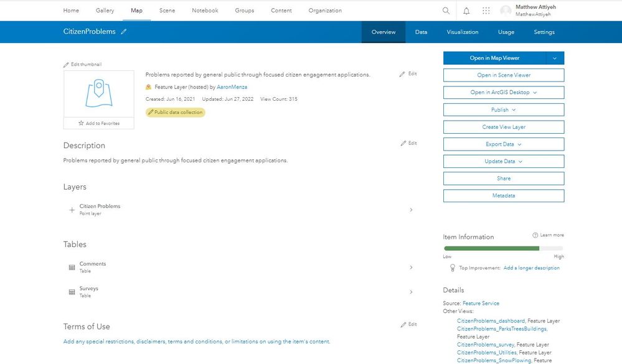This screenshot has width=622, height=364.
Task: Expand the Open in Map Viewer dropdown arrow
Action: tap(555, 58)
